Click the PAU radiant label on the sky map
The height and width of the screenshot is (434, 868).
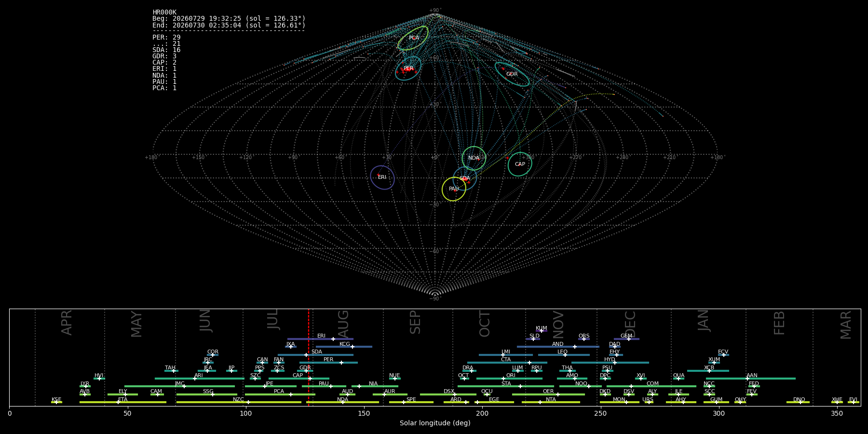[454, 189]
